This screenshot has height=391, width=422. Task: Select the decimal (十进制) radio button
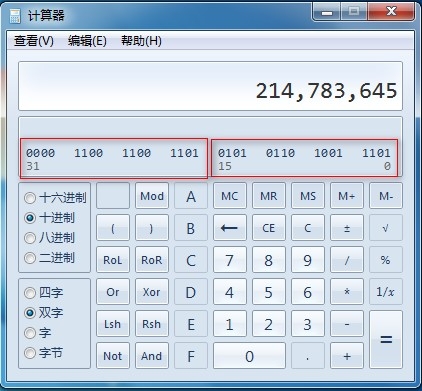[30, 218]
